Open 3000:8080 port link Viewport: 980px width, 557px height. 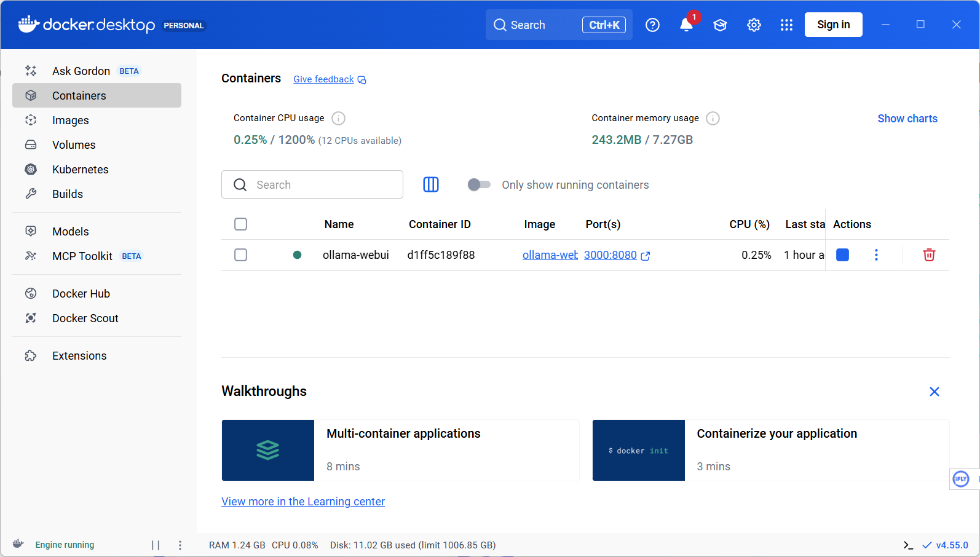(x=611, y=255)
